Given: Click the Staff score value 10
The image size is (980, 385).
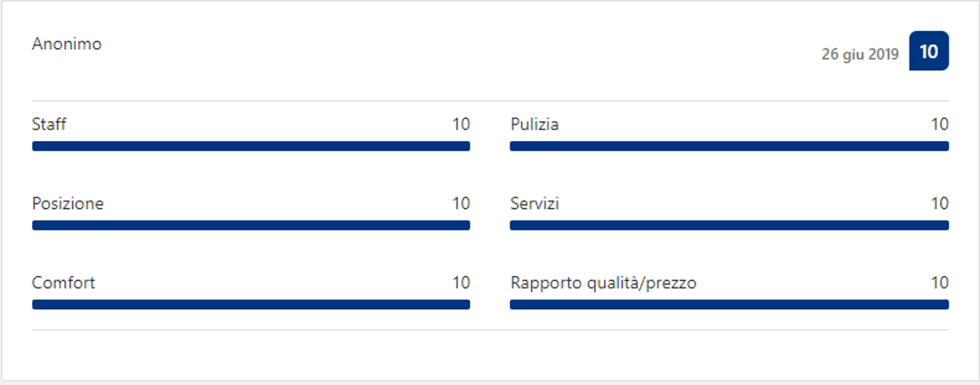Looking at the screenshot, I should (x=461, y=125).
